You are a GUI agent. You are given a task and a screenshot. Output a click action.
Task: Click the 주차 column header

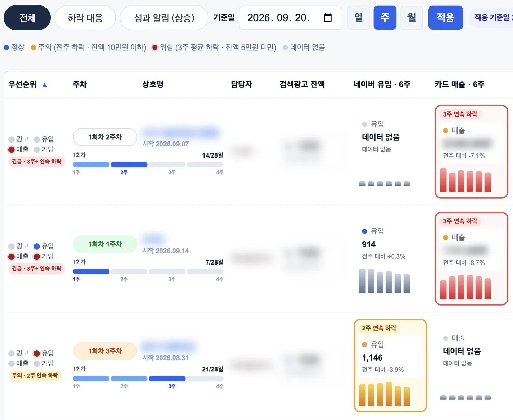(80, 84)
